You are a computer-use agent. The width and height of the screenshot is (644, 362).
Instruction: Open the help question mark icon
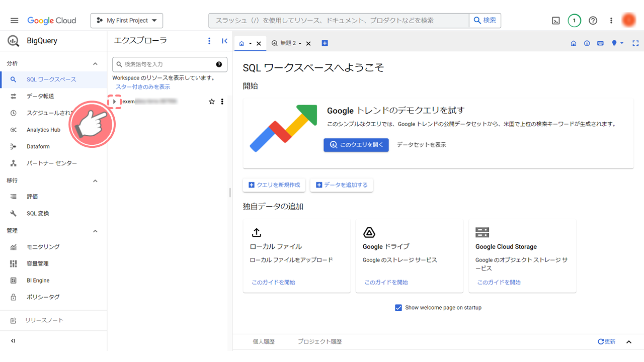(593, 21)
